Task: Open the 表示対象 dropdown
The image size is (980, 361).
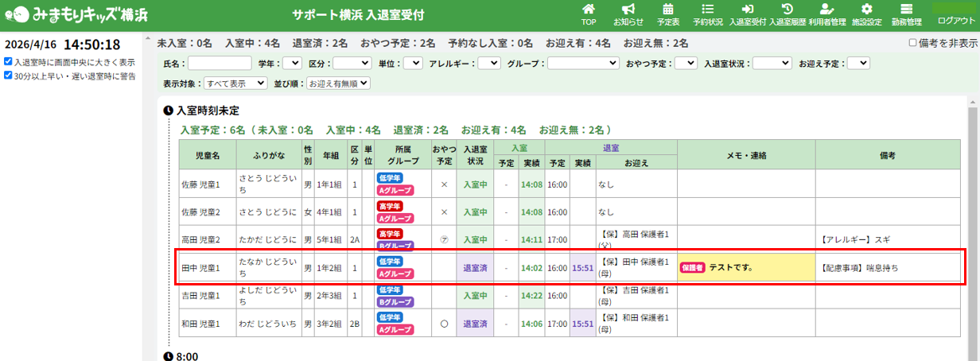Action: coord(236,83)
